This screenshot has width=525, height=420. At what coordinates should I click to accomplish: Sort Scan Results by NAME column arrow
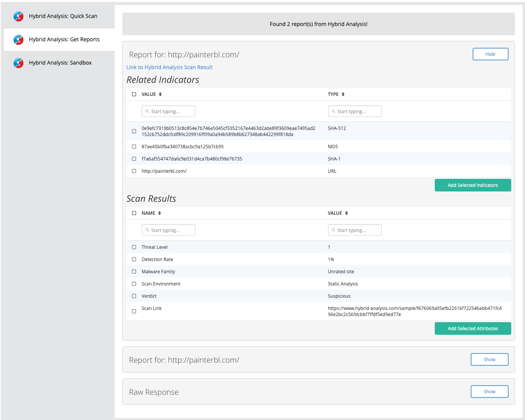point(159,213)
